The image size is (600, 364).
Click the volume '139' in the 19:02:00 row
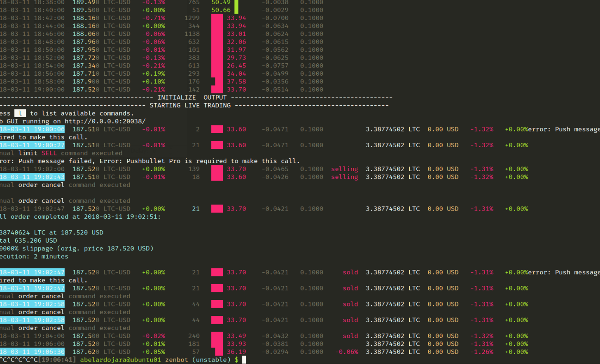(x=194, y=169)
